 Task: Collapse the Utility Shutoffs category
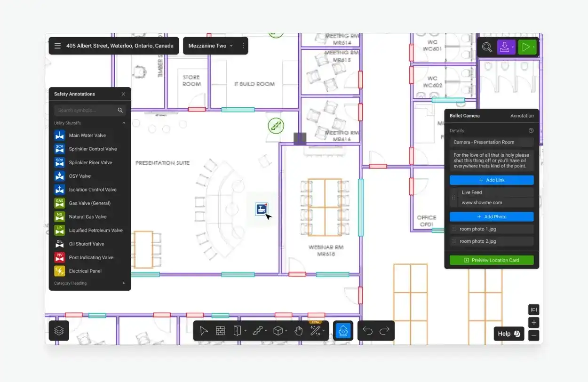coord(124,123)
